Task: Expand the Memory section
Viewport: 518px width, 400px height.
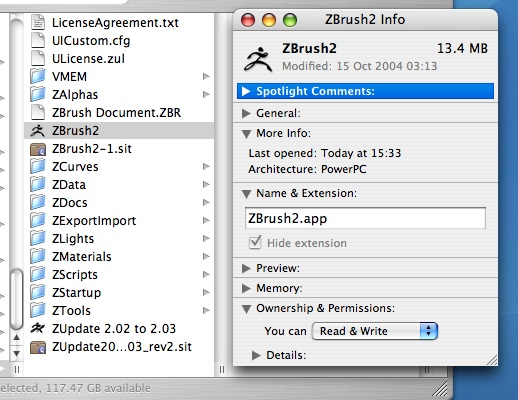Action: tap(246, 288)
